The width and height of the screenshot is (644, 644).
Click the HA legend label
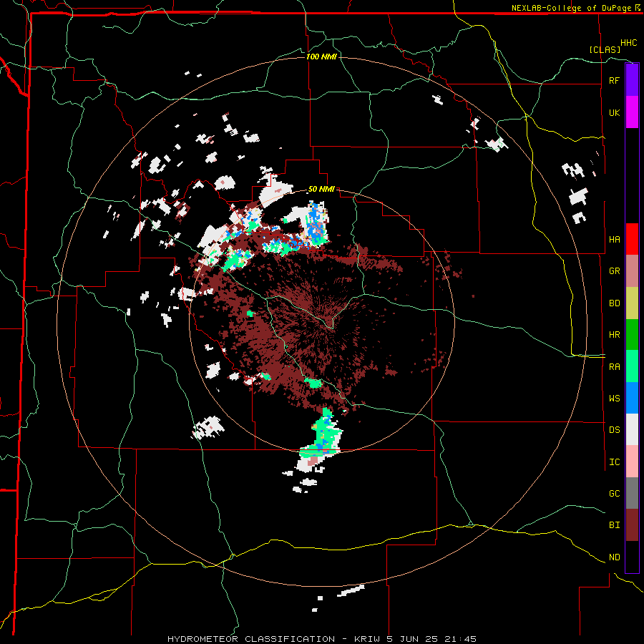click(x=614, y=240)
